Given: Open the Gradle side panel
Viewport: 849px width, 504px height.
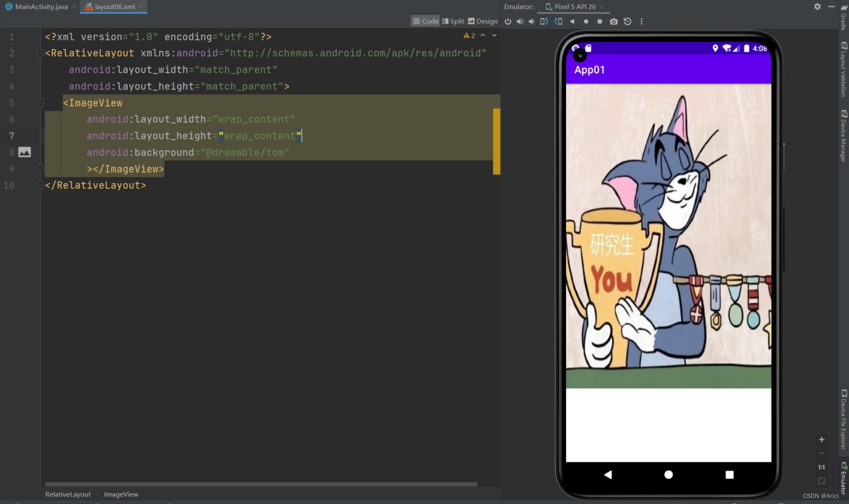Looking at the screenshot, I should 844,17.
